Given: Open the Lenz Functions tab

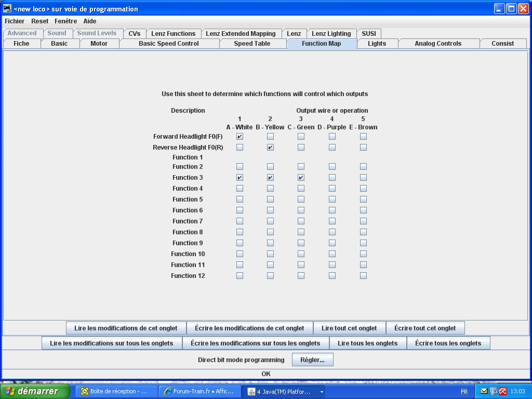Looking at the screenshot, I should point(174,34).
